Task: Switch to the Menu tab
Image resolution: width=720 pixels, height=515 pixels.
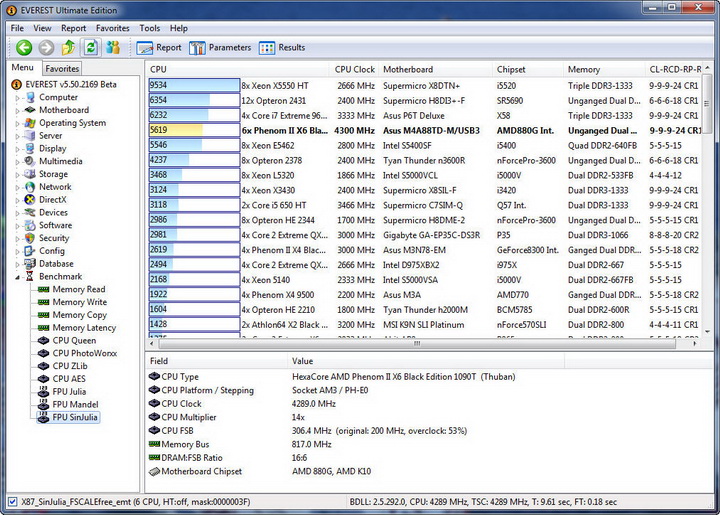Action: coord(22,67)
